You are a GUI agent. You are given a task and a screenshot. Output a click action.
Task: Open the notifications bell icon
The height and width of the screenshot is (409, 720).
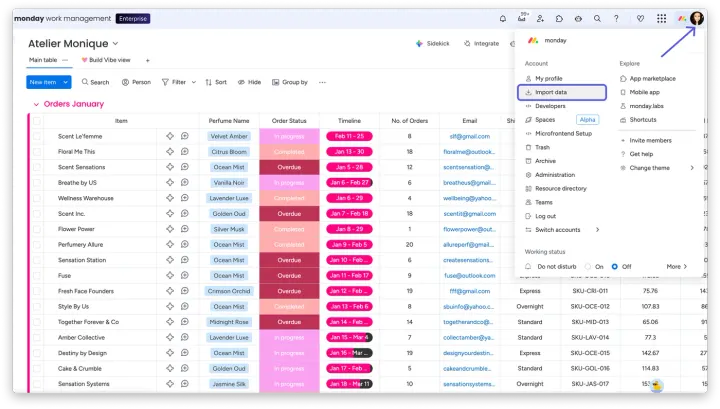[x=503, y=19]
